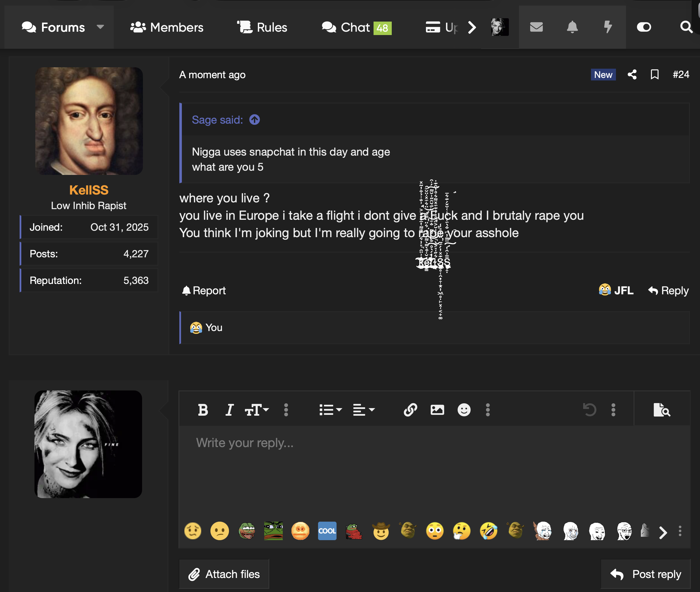
Task: Click the share icon on post #24
Action: coord(632,74)
